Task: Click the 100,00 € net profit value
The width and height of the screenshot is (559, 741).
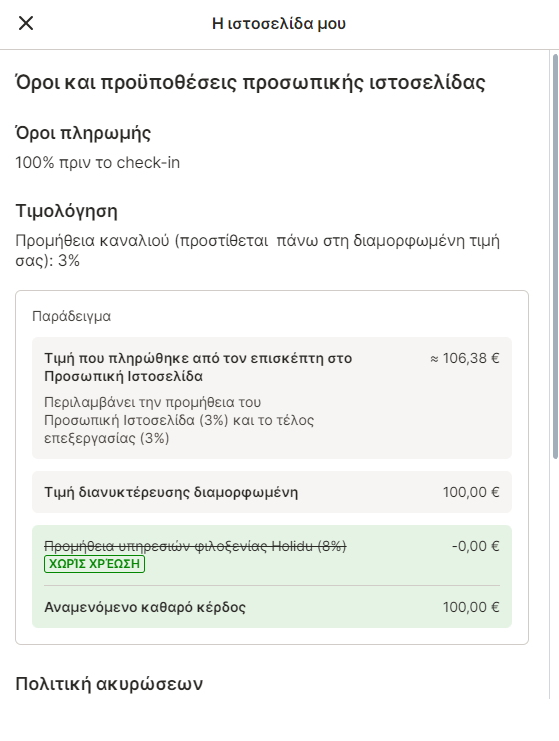Action: 471,607
